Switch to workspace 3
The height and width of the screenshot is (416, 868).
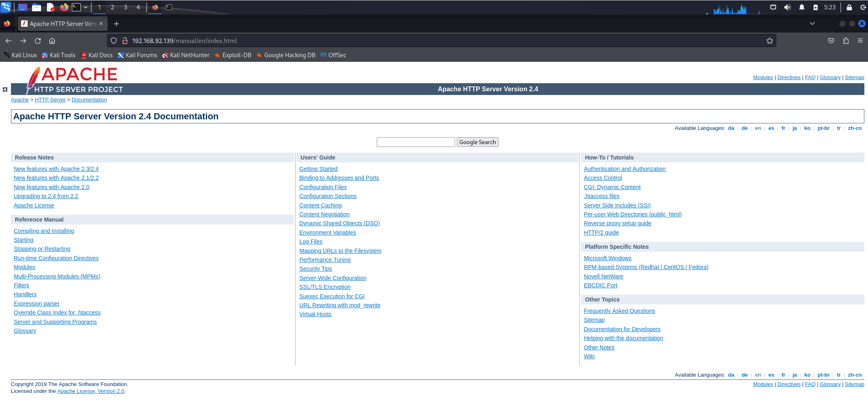125,7
